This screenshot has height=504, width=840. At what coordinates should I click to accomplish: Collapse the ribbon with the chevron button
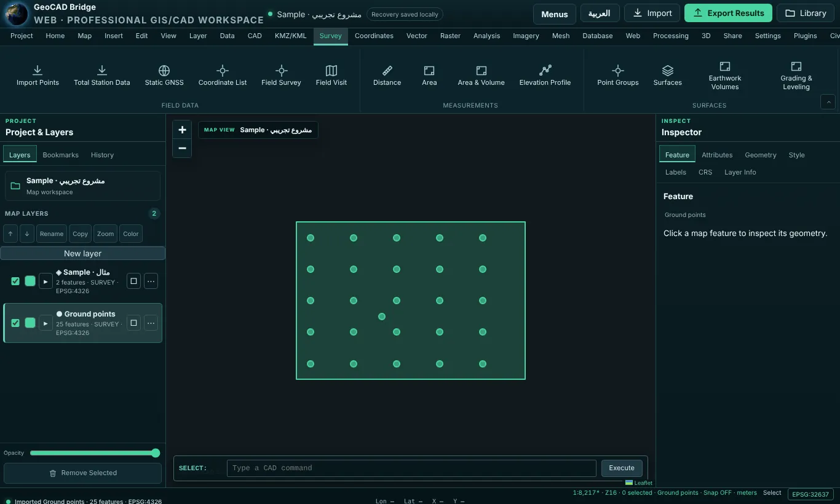point(828,102)
